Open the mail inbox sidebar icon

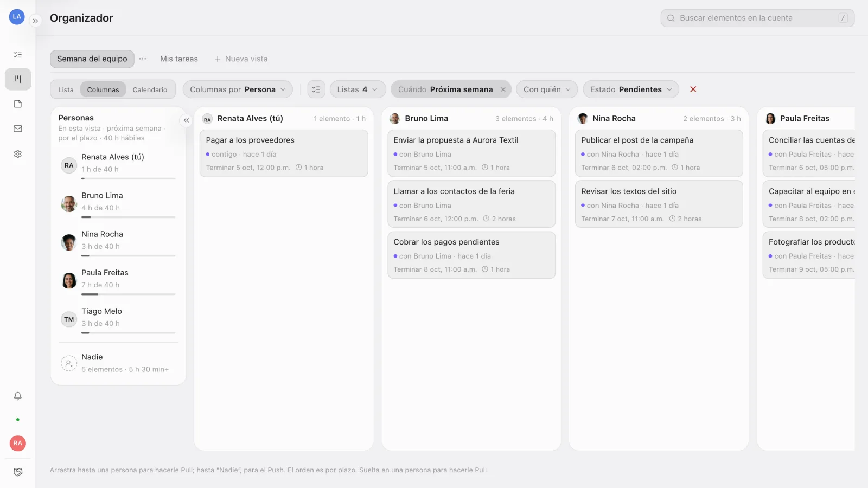click(x=18, y=129)
